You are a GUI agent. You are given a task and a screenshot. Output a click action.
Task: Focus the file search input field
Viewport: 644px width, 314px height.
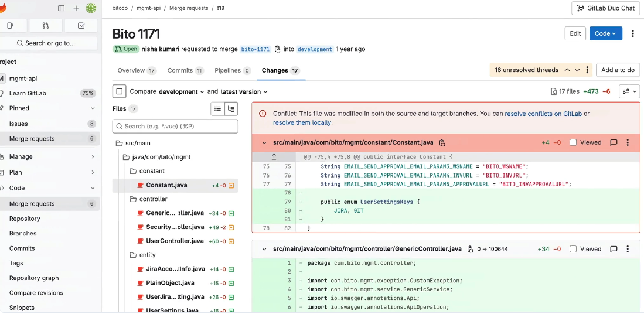175,126
